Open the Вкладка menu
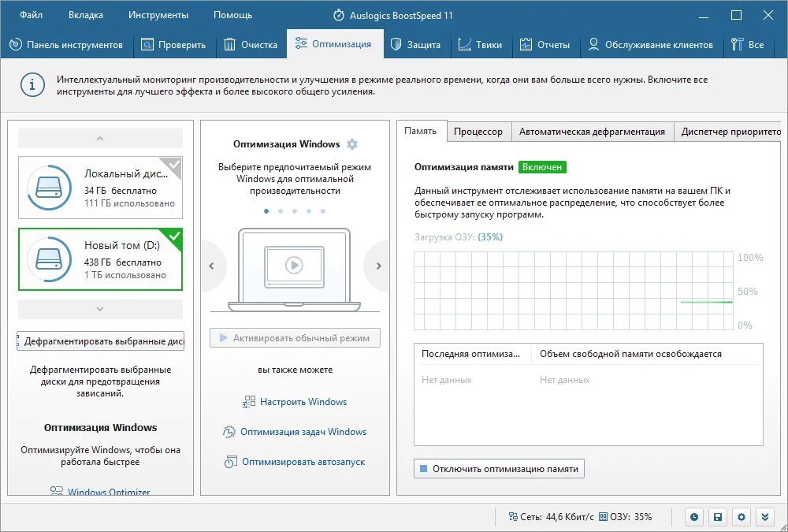Viewport: 788px width, 532px height. tap(86, 15)
